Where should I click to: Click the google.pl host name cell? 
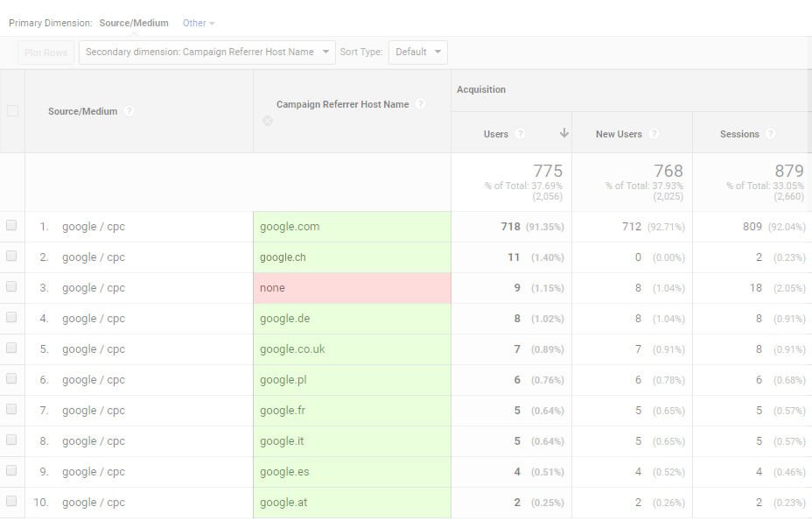click(x=352, y=379)
